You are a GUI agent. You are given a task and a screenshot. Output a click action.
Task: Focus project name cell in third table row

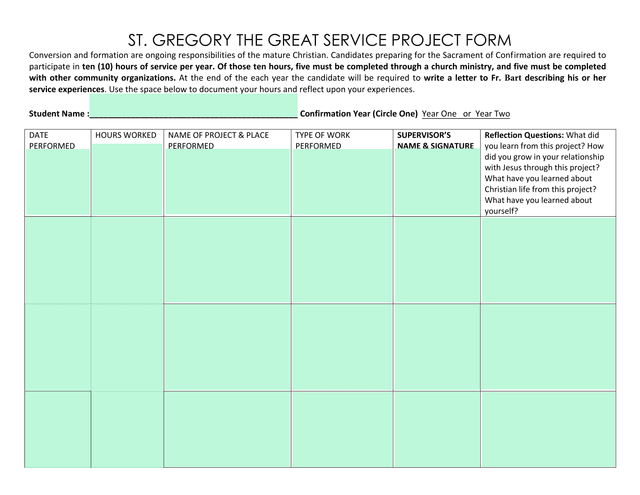tap(227, 347)
